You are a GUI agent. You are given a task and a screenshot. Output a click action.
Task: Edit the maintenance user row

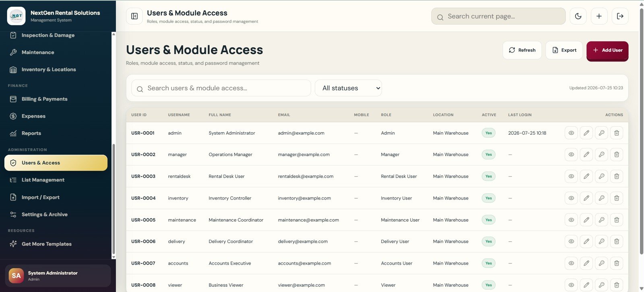pos(586,220)
